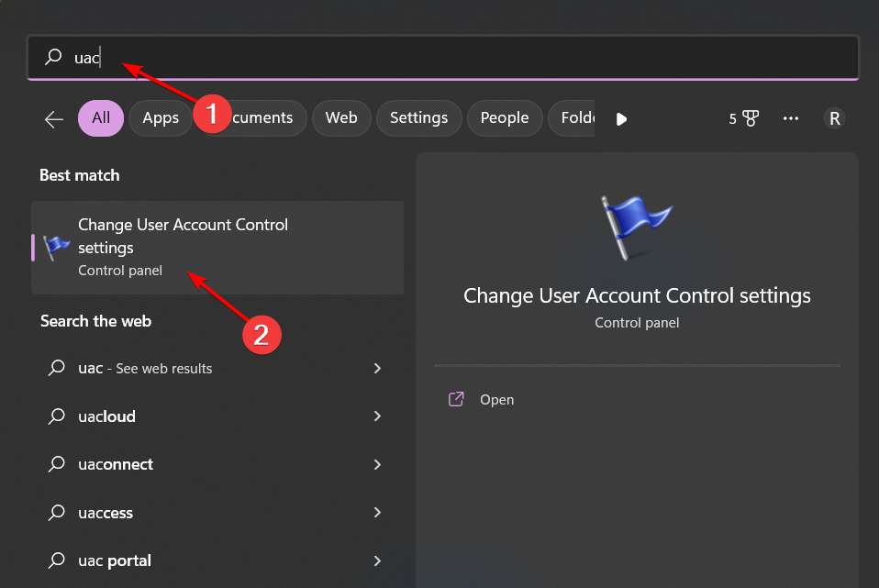Viewport: 879px width, 588px height.
Task: Click the Best match heading
Action: (80, 175)
